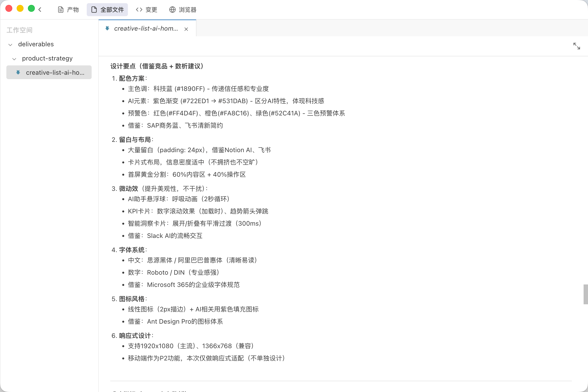
Task: Click the vertical scrollbar thumb
Action: coord(586,294)
